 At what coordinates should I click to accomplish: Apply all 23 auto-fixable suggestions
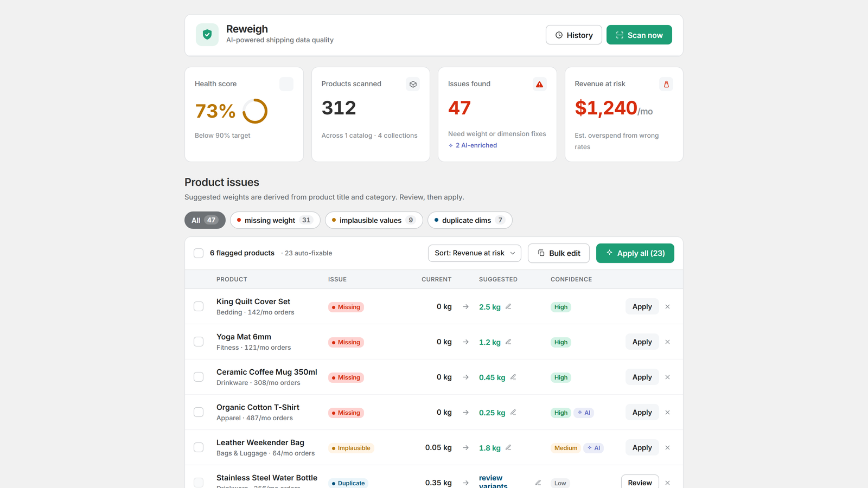635,253
